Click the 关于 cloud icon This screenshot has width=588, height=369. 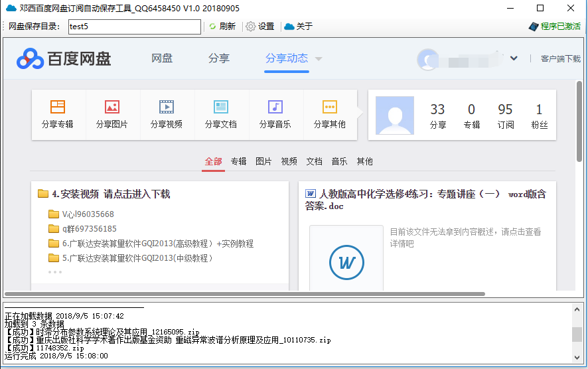coord(289,27)
